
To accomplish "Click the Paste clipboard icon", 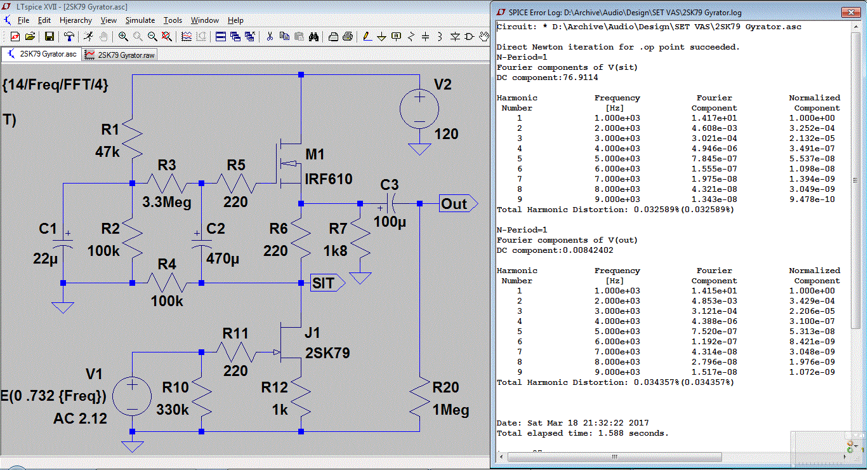I will pyautogui.click(x=299, y=37).
